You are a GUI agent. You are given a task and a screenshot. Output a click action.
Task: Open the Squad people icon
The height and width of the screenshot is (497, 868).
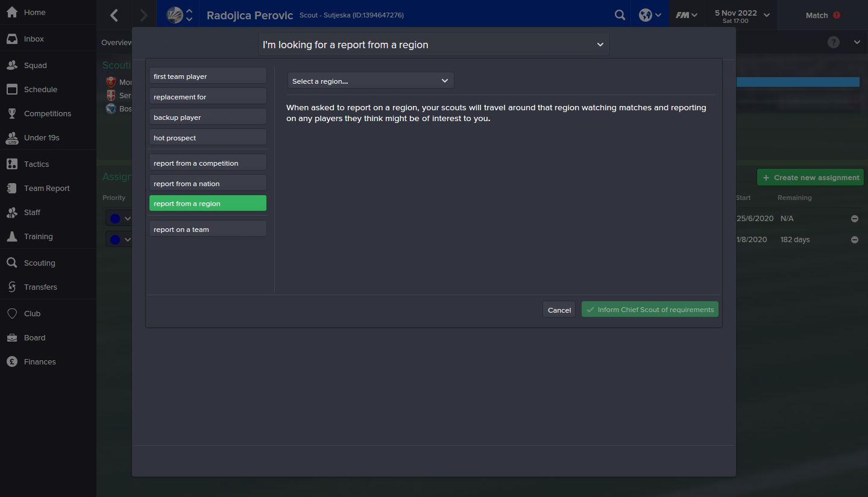pyautogui.click(x=12, y=65)
